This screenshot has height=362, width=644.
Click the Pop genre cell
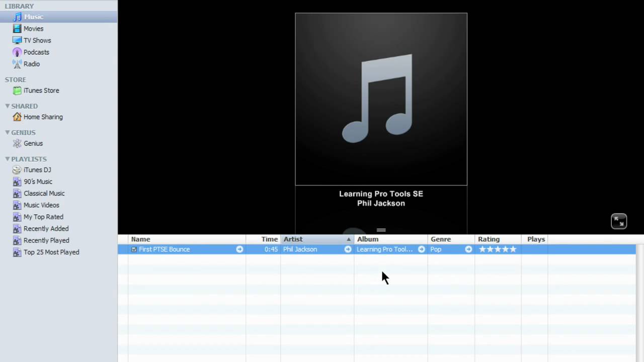[436, 249]
